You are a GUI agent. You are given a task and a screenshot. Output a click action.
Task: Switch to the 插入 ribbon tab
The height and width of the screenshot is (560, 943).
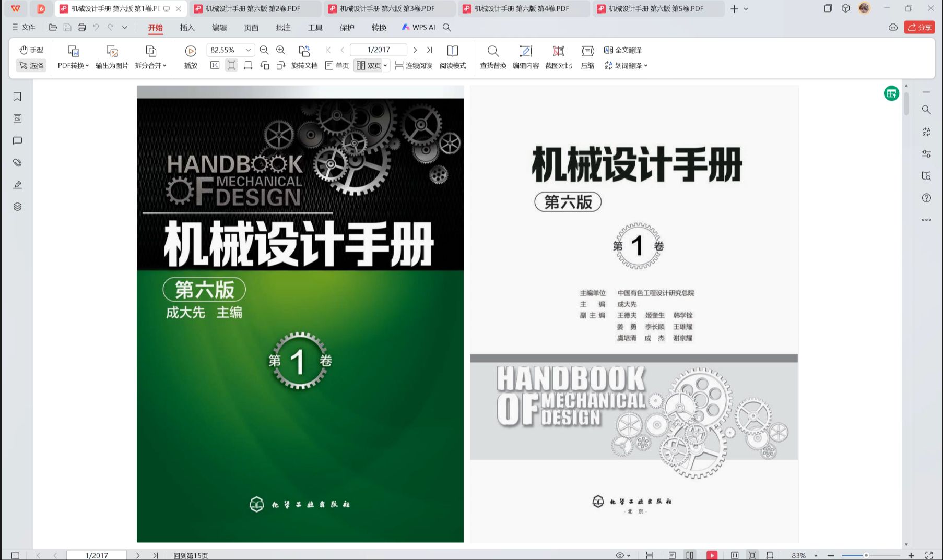click(187, 27)
